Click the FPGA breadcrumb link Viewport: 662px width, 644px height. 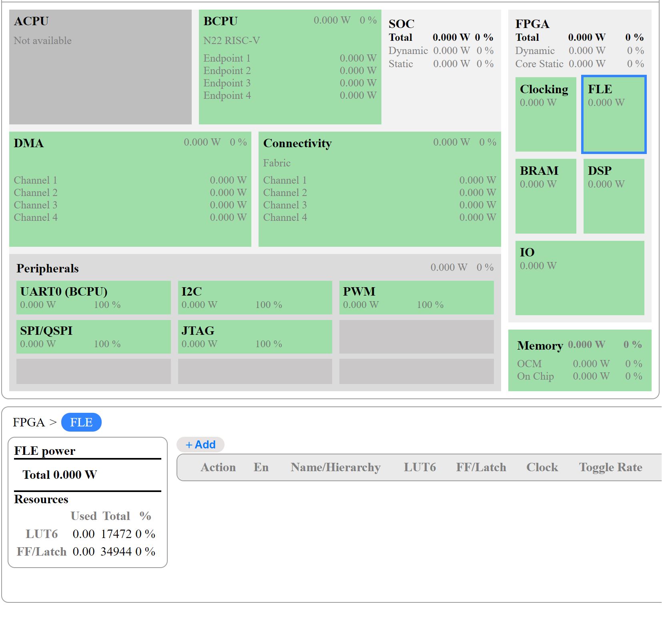point(29,422)
